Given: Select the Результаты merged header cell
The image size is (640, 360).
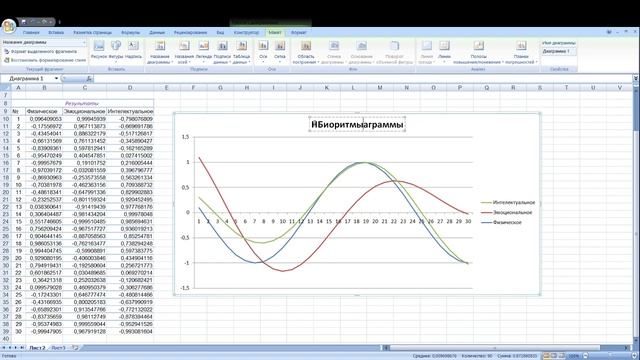Looking at the screenshot, I should tap(82, 103).
